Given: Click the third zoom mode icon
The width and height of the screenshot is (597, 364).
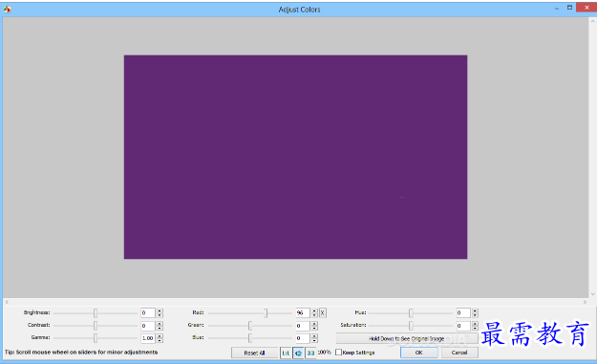Looking at the screenshot, I should click(310, 353).
